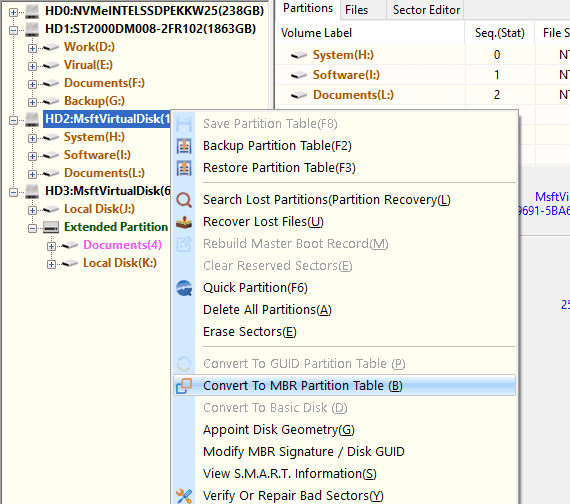Select Local Disk(J:) in the tree
The image size is (570, 504).
click(99, 209)
